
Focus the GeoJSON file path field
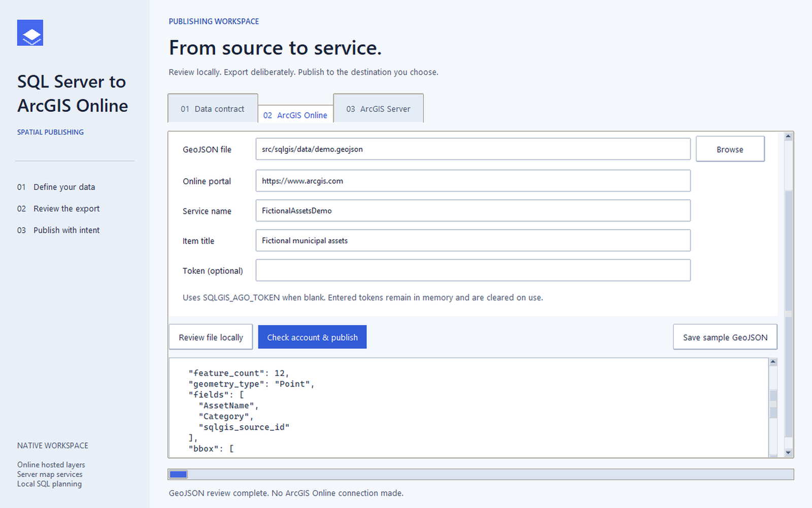(x=473, y=149)
